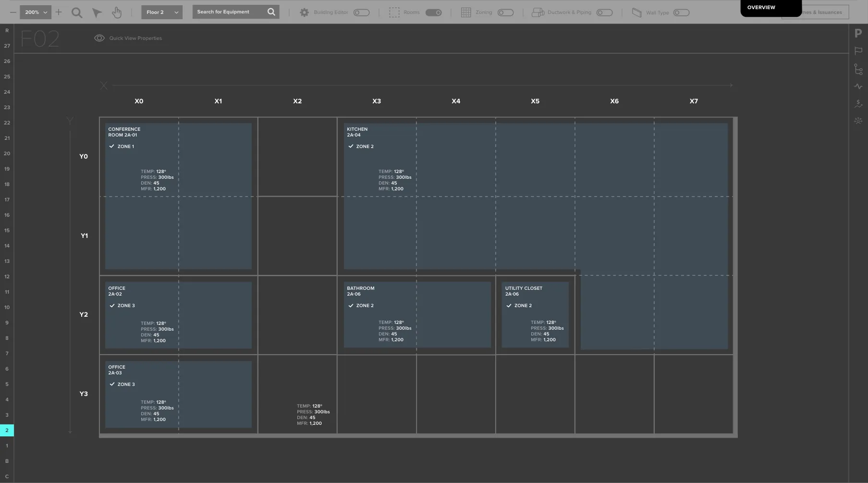
Task: Select the hand pan tool
Action: click(117, 12)
